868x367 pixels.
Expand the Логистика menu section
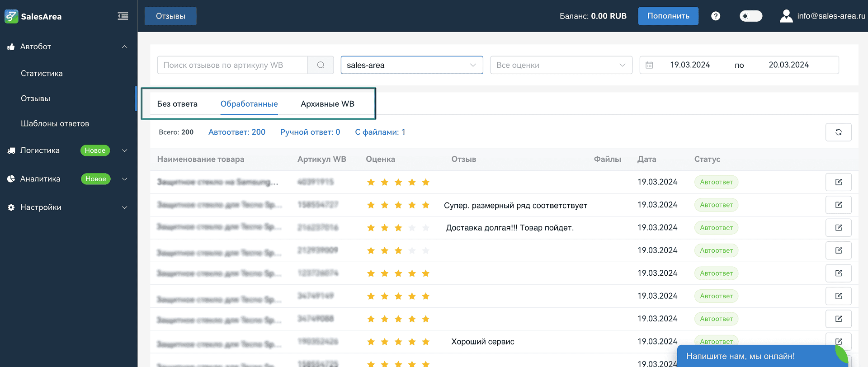[124, 151]
